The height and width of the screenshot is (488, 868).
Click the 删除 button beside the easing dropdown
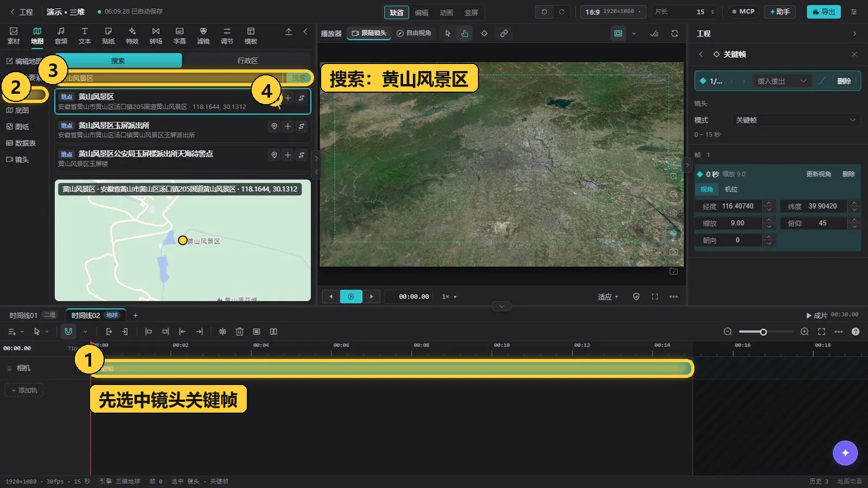tap(844, 81)
